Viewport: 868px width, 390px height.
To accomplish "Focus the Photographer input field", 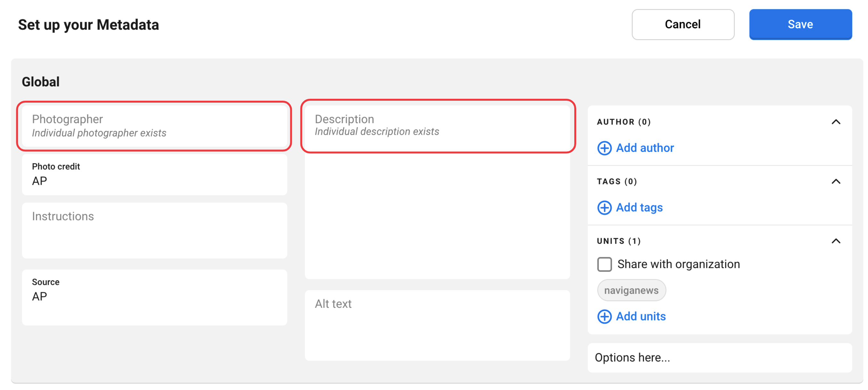I will 154,126.
